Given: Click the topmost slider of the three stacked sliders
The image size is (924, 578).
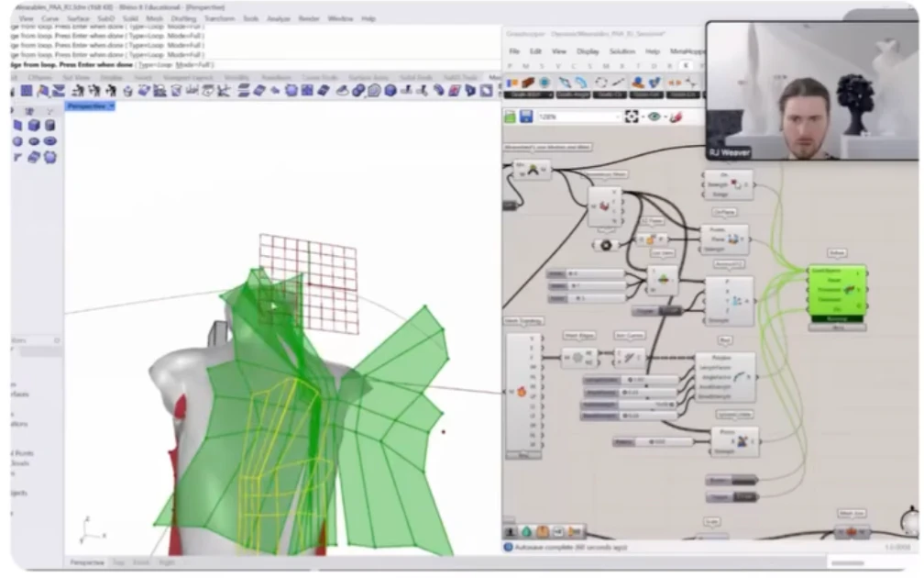Looking at the screenshot, I should [x=586, y=273].
